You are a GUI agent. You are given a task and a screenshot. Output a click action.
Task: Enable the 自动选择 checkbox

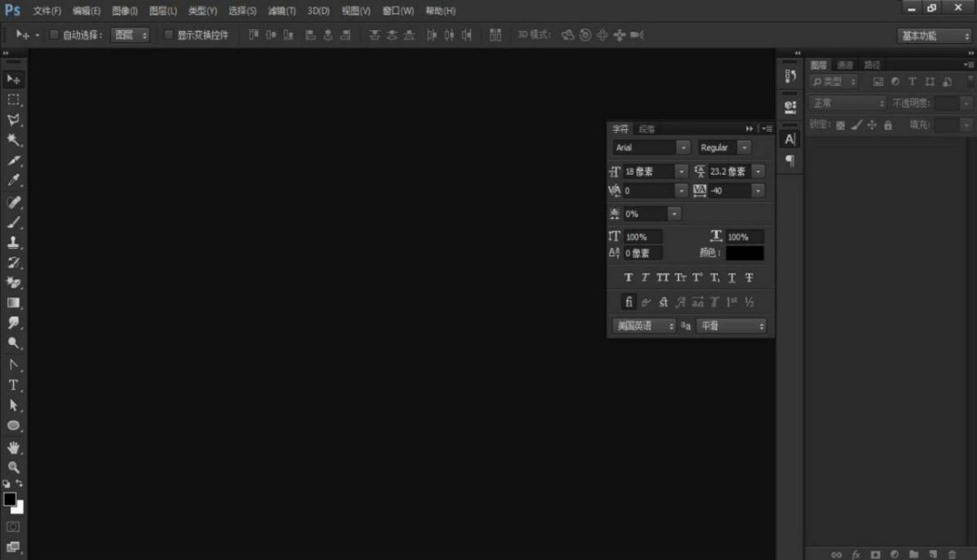click(x=54, y=35)
